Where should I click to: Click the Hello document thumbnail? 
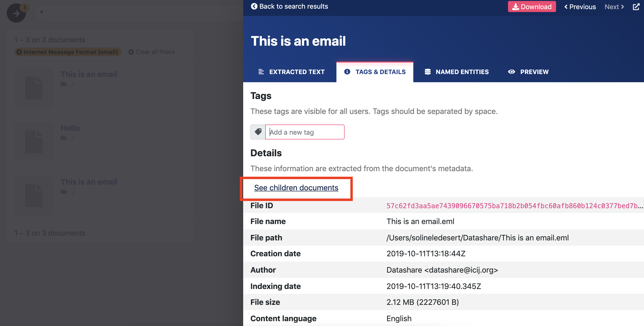[x=33, y=142]
